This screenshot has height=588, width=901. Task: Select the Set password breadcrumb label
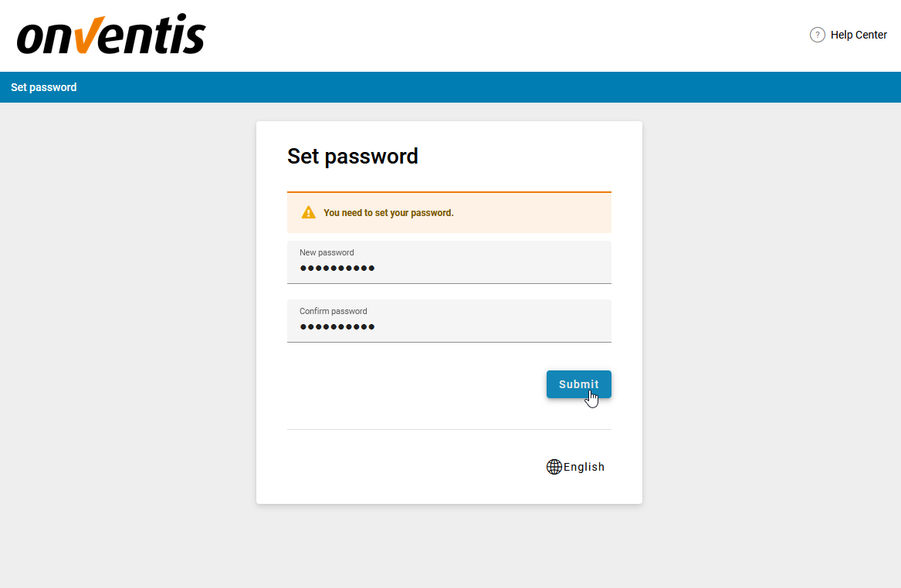[43, 87]
